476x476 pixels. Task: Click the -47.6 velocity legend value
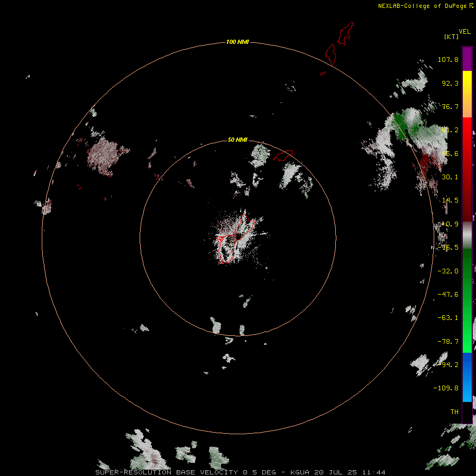pos(448,295)
